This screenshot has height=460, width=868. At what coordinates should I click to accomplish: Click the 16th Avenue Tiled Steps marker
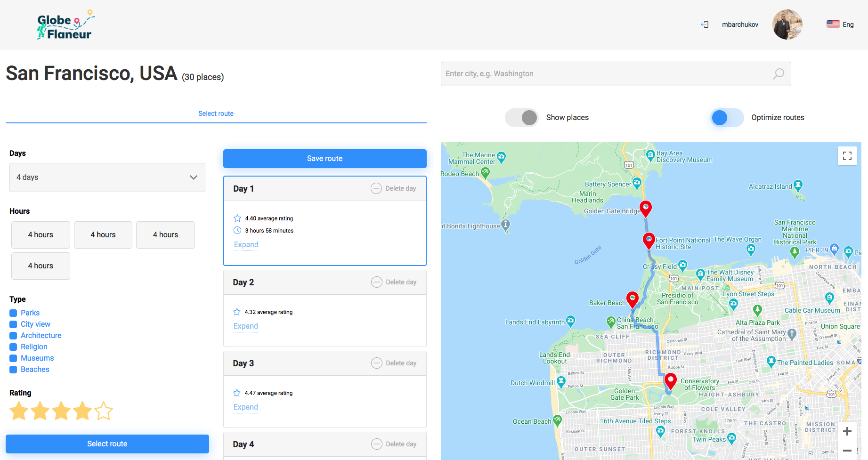point(660,431)
